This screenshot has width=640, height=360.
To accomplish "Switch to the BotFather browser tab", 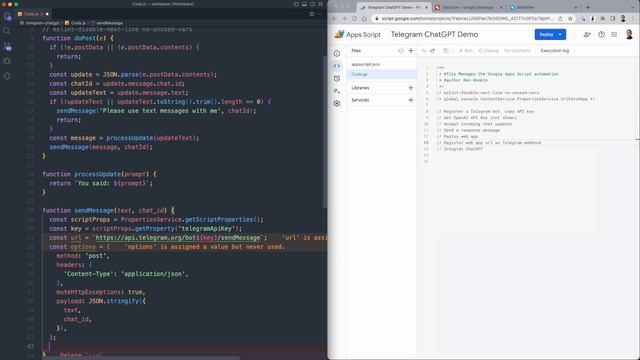I will pyautogui.click(x=542, y=7).
